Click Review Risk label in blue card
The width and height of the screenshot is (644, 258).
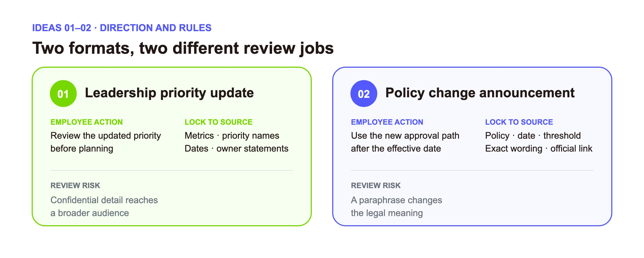(376, 185)
